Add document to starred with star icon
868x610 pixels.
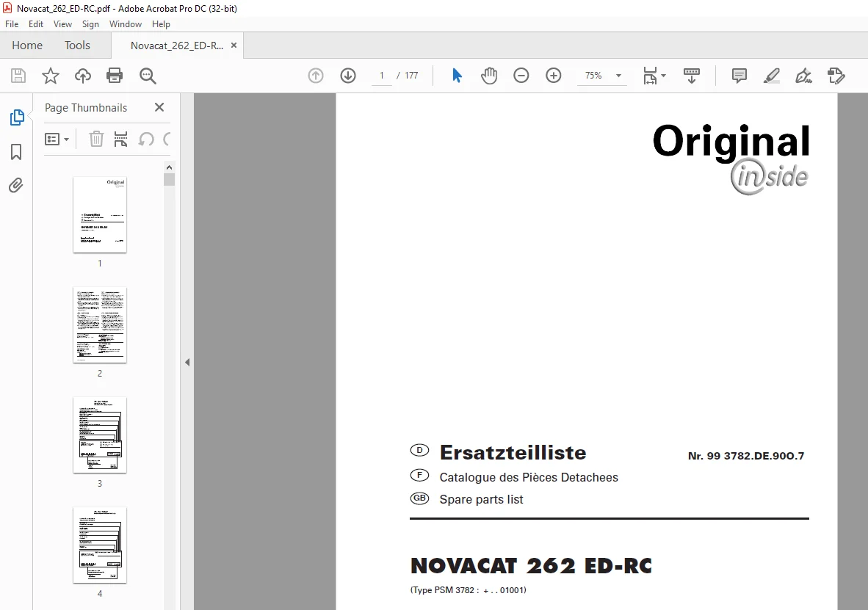click(51, 76)
